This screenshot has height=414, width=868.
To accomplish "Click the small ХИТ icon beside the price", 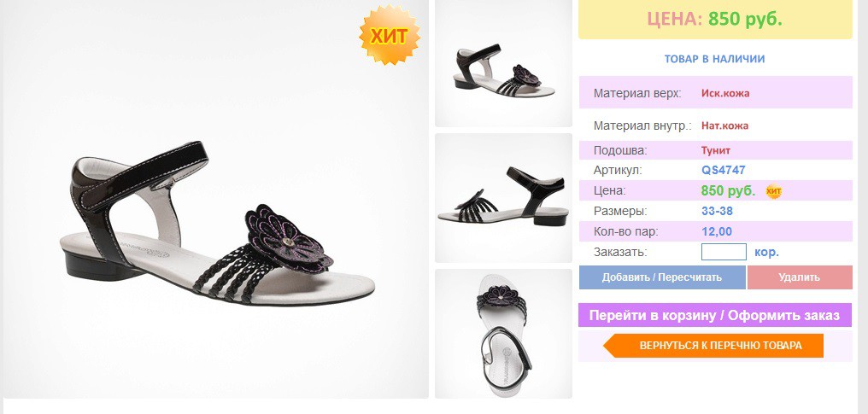I will (x=774, y=191).
